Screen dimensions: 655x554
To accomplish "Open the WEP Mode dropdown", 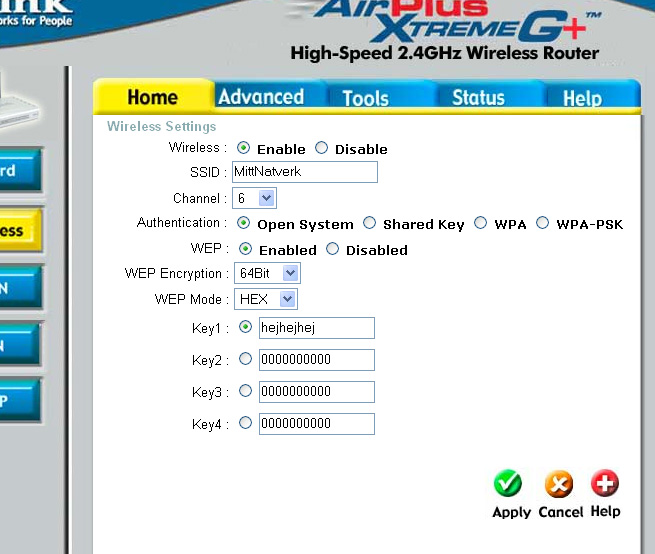I will point(266,299).
